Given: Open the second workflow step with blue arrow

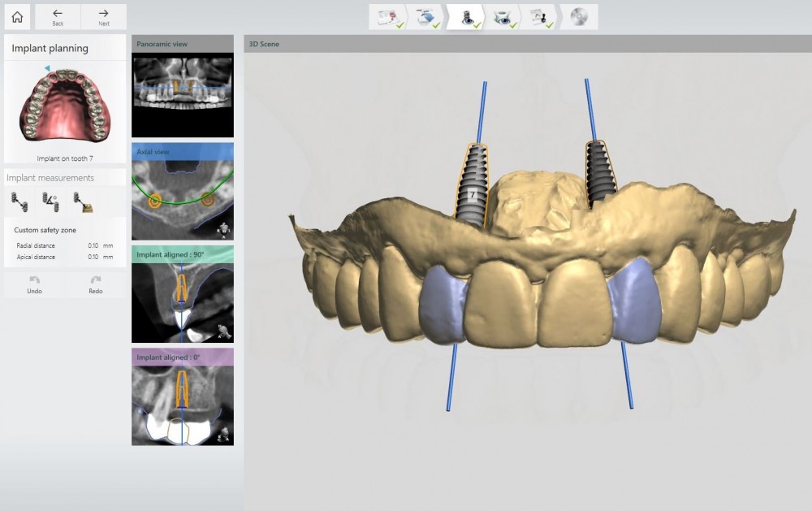Looking at the screenshot, I should (x=426, y=17).
